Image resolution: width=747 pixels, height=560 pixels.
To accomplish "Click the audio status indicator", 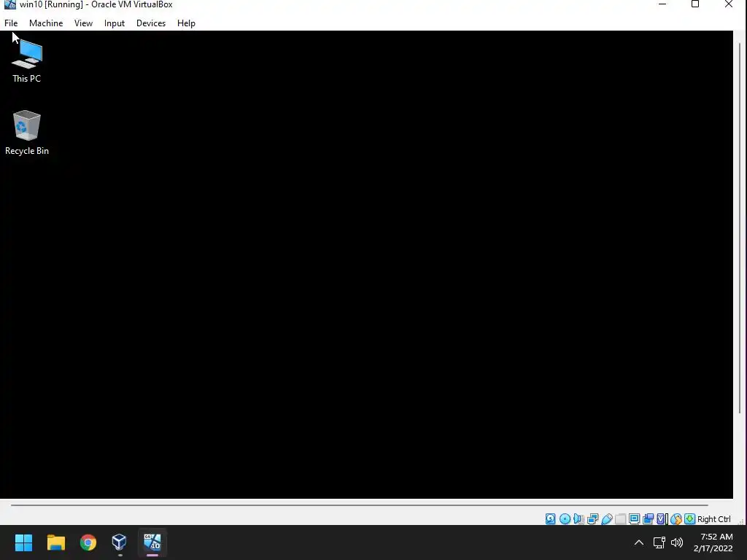I will (578, 519).
